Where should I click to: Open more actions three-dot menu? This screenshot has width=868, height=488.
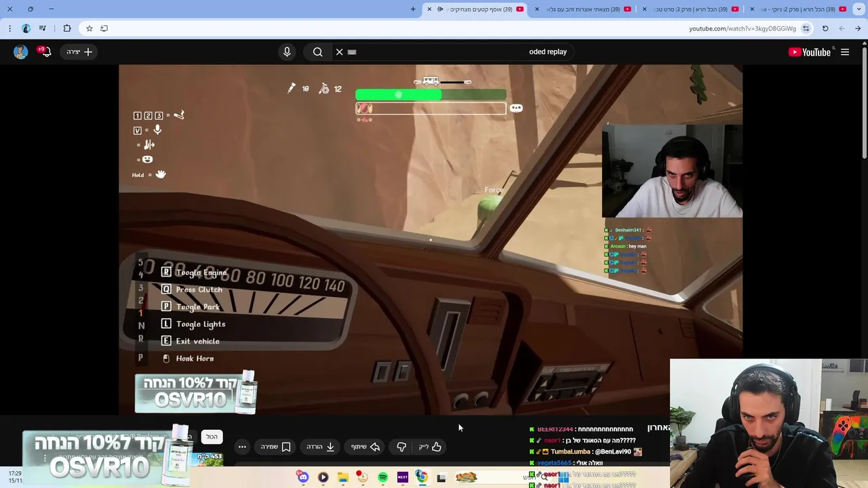click(x=242, y=447)
